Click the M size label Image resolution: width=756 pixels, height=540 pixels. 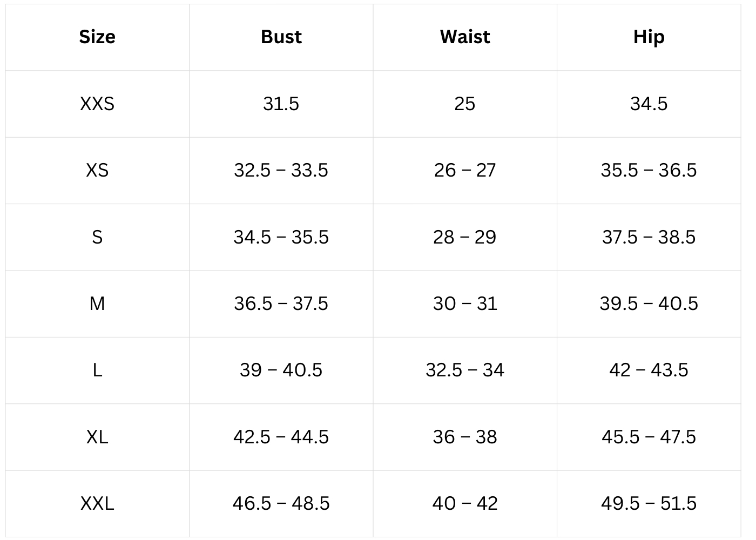click(x=97, y=303)
